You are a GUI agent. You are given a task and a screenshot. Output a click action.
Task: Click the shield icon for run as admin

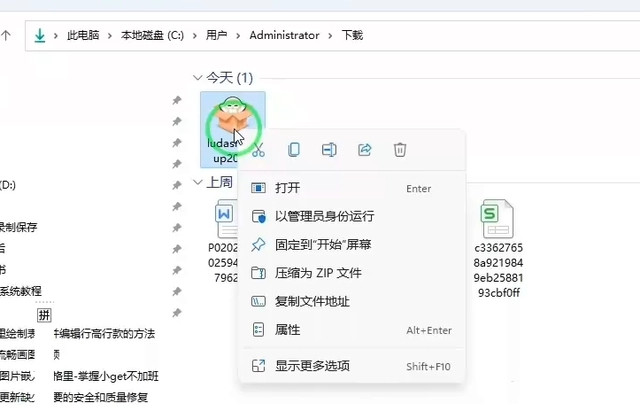click(258, 216)
